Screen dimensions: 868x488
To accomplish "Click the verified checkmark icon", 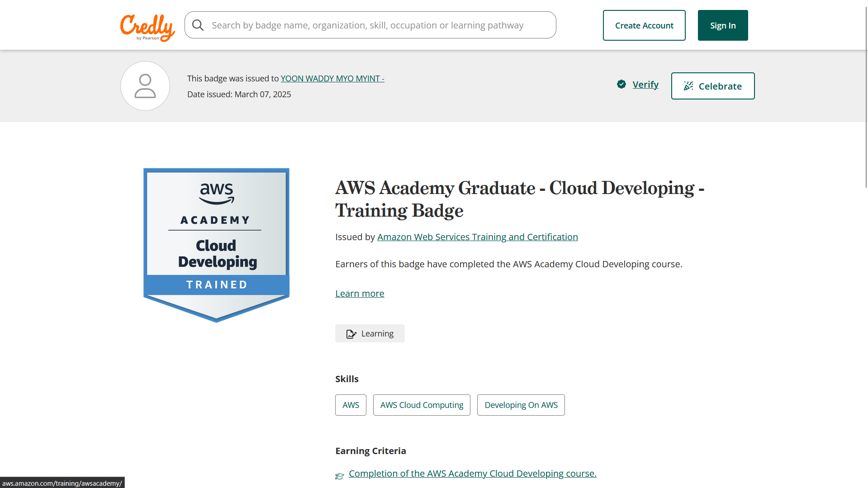I will [621, 84].
